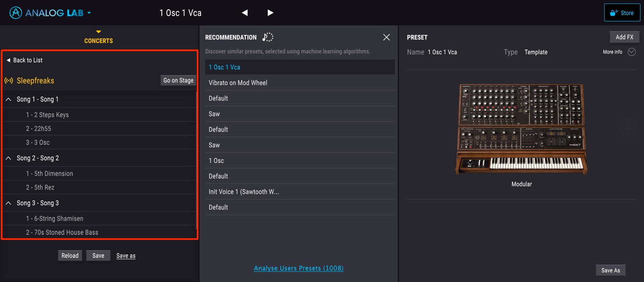Expand More info chevron circle
Image resolution: width=644 pixels, height=282 pixels.
[x=632, y=52]
